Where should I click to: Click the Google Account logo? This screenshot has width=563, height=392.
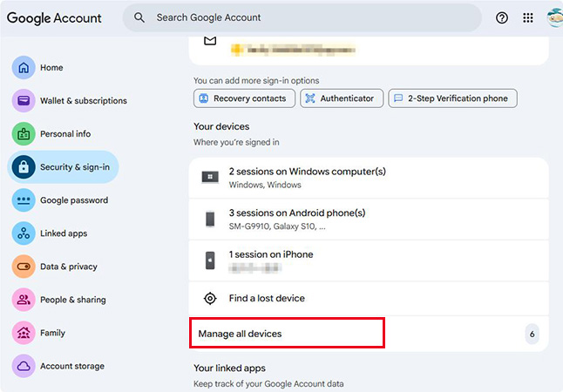(54, 18)
